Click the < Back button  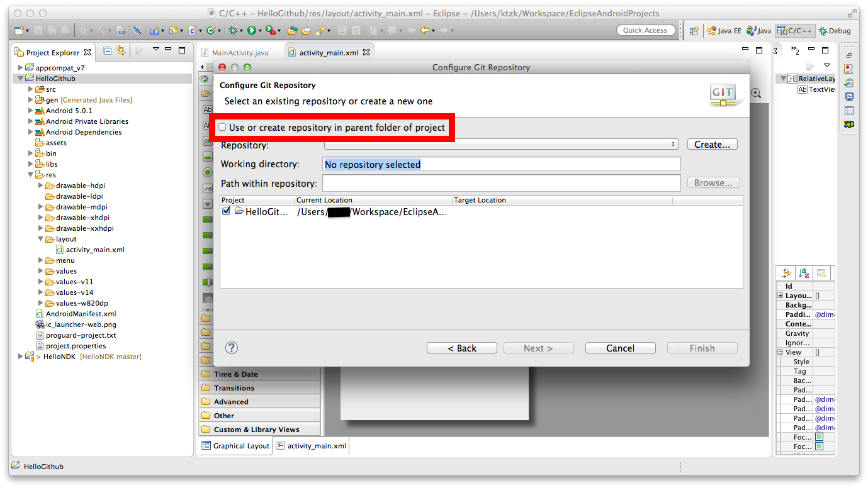tap(462, 348)
